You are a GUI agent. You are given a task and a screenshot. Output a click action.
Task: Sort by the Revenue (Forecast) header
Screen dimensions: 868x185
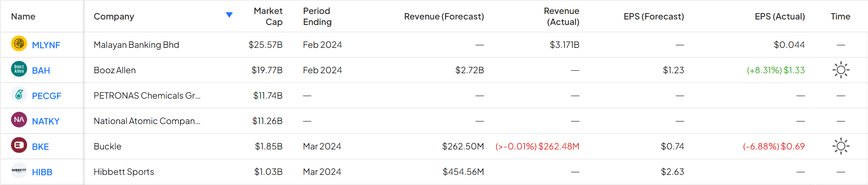(444, 17)
